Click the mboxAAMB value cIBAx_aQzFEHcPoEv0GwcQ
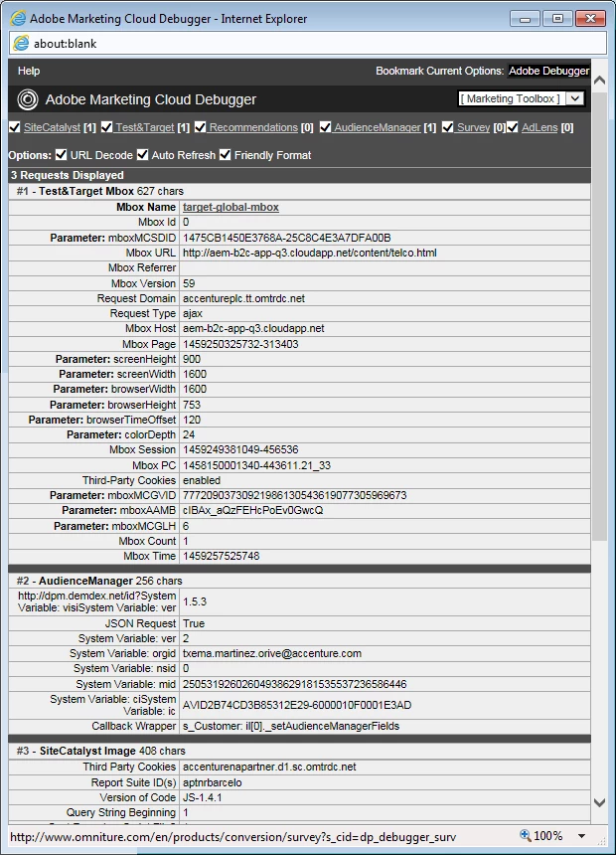 (x=253, y=510)
